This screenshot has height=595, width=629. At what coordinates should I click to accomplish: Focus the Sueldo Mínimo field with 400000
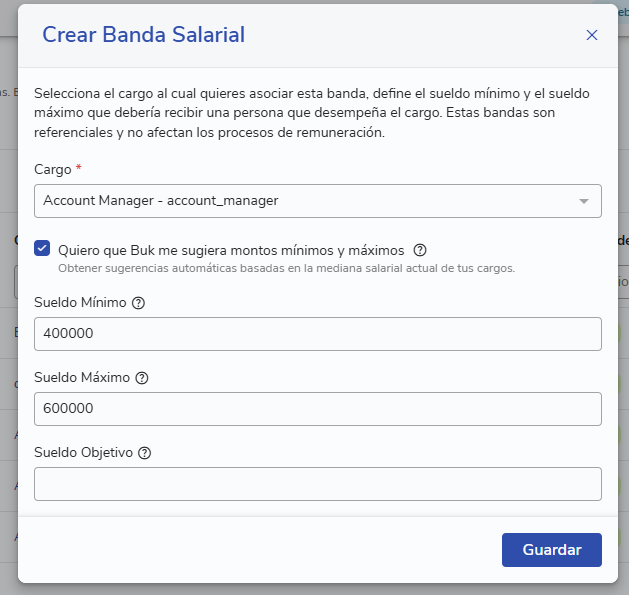[318, 334]
